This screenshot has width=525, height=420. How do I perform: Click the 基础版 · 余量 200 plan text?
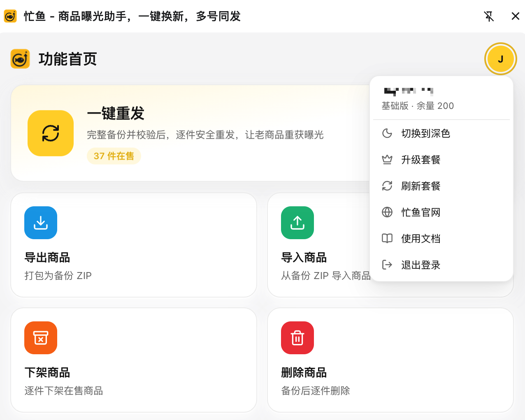(418, 106)
